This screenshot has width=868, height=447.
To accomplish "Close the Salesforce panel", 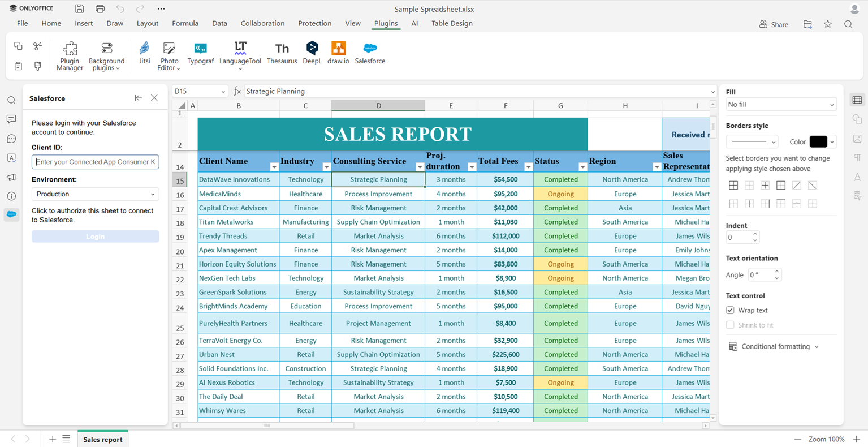I will [154, 98].
